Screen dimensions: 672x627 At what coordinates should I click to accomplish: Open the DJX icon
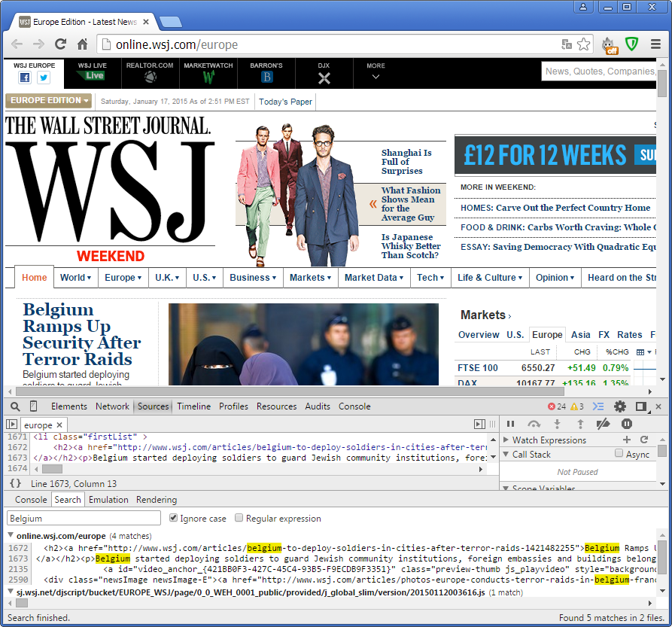(324, 78)
